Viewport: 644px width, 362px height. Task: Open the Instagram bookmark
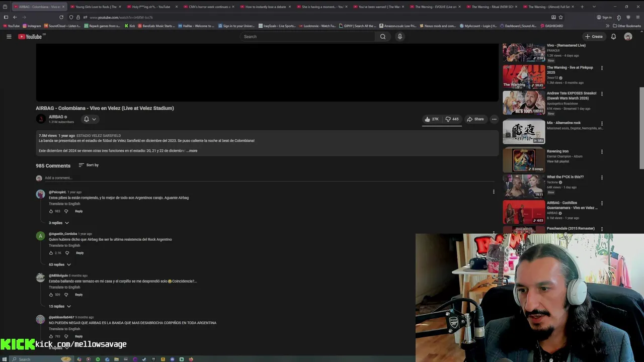point(32,26)
